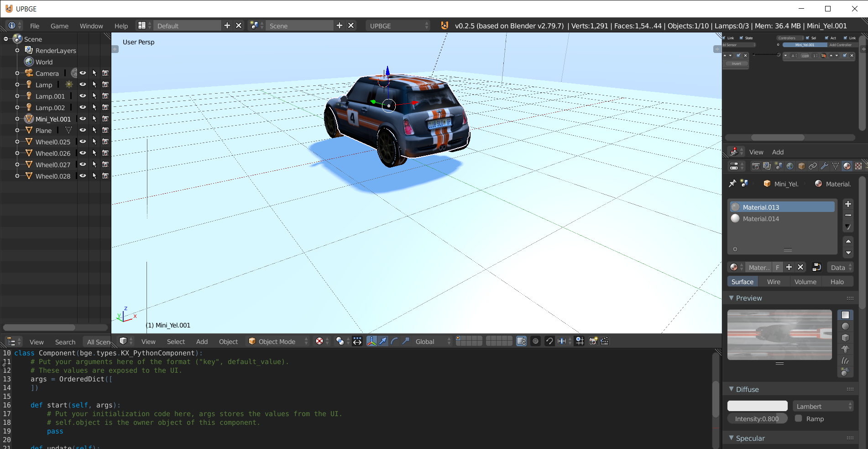Image resolution: width=868 pixels, height=449 pixels.
Task: Enable the scale manipulator icon
Action: click(x=406, y=341)
